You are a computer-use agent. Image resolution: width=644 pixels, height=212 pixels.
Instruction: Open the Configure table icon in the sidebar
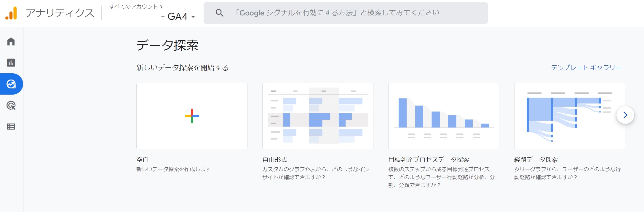click(11, 127)
